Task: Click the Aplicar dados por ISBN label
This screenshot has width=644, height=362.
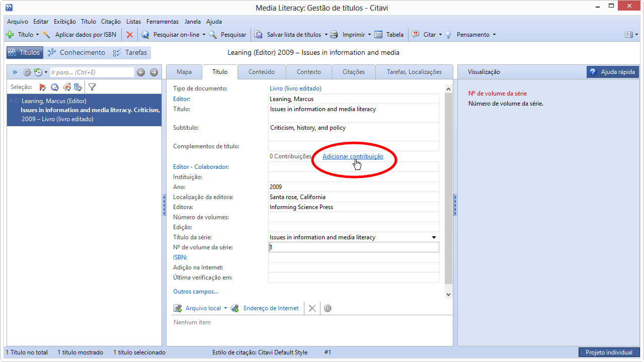Action: coord(86,35)
